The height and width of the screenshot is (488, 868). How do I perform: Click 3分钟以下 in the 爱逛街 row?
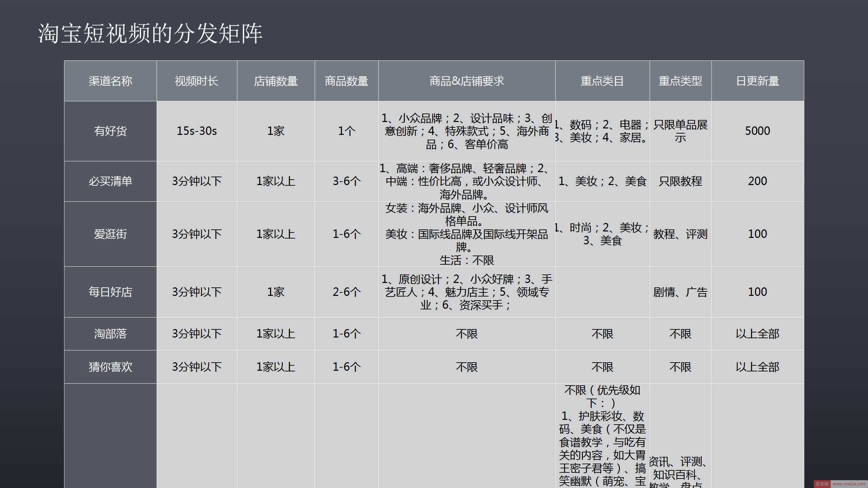pos(197,234)
